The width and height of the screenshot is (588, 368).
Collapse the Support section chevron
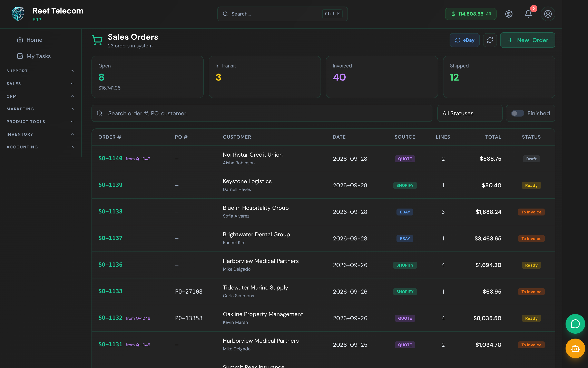(x=72, y=71)
